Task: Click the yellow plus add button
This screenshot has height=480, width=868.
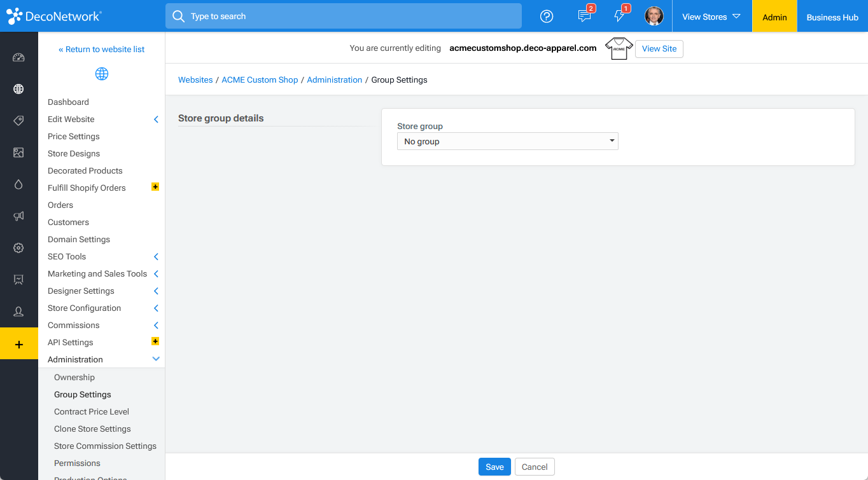Action: click(18, 344)
